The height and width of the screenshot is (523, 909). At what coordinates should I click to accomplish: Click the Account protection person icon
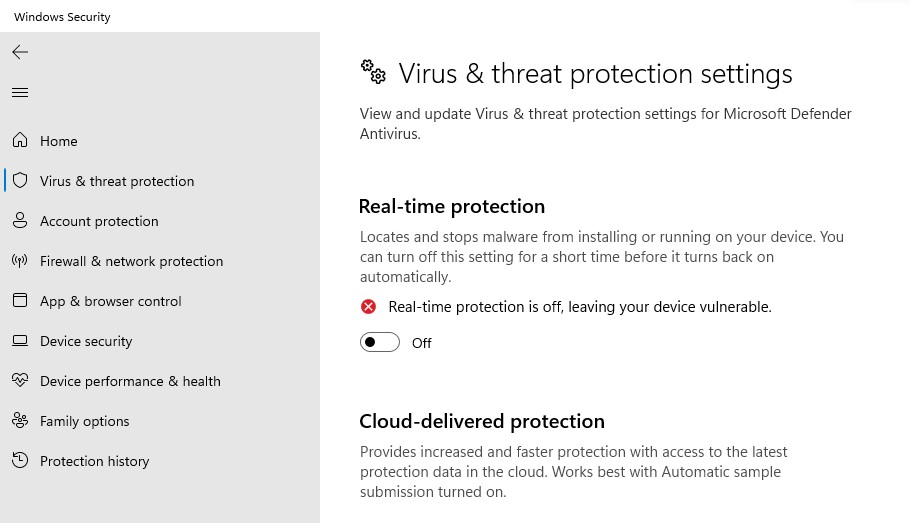(x=20, y=221)
